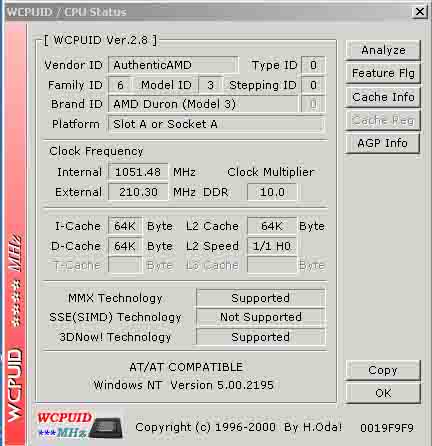Select the Vendor ID field AuthenticAMD

pyautogui.click(x=173, y=65)
